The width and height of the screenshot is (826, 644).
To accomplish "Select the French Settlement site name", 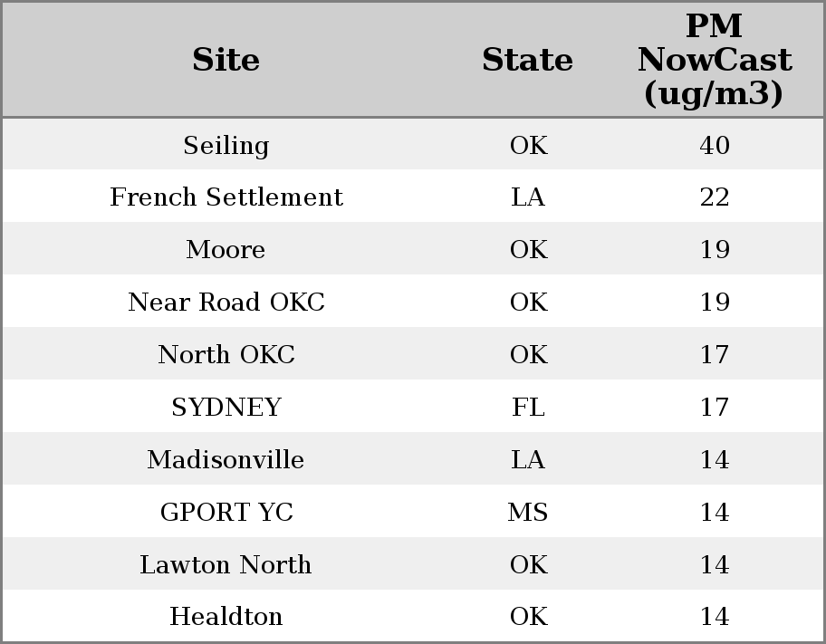I will pos(226,197).
